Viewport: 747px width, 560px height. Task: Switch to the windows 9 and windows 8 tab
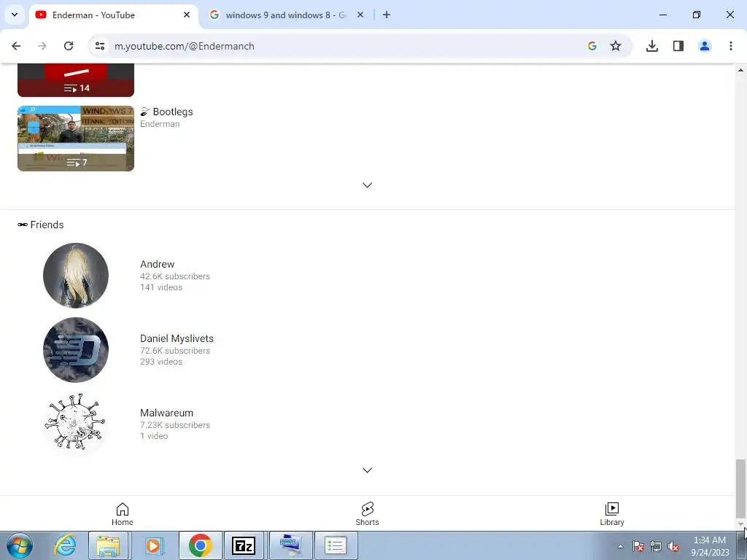(286, 15)
